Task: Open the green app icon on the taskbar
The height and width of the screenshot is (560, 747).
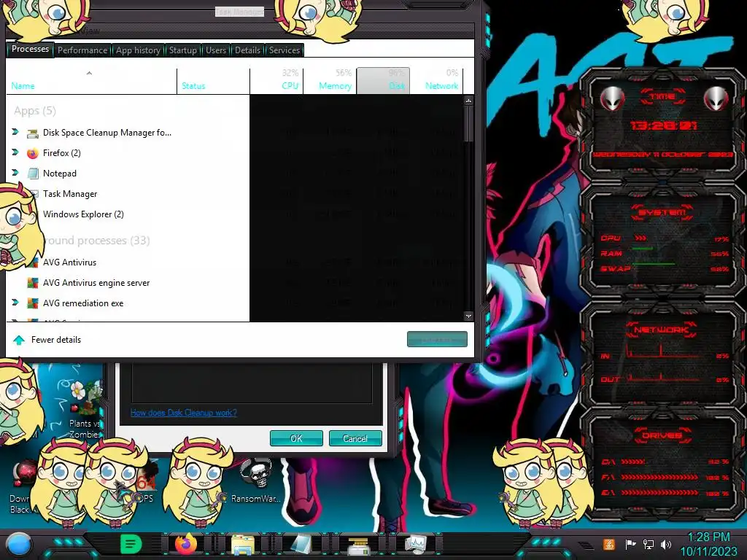Action: pyautogui.click(x=131, y=544)
